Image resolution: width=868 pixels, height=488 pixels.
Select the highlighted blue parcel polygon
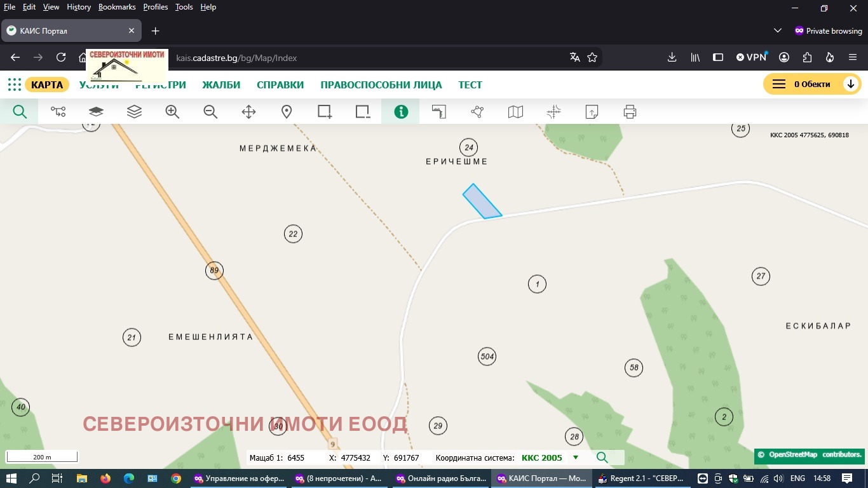point(482,202)
